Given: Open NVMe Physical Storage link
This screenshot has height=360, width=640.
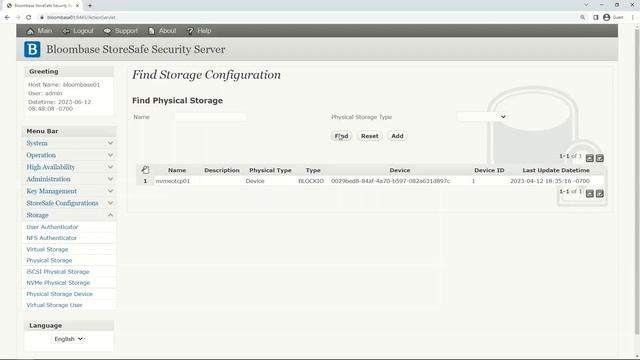Looking at the screenshot, I should coord(58,283).
